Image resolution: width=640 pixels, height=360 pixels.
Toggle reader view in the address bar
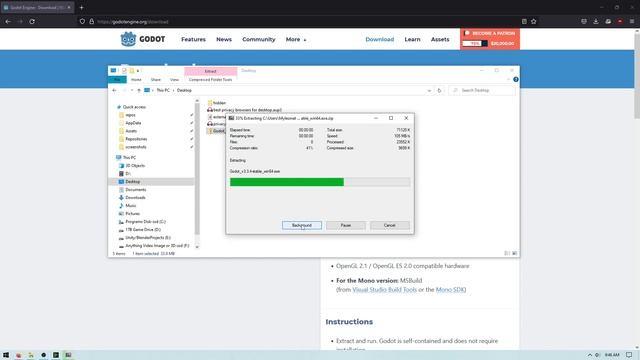tap(524, 21)
